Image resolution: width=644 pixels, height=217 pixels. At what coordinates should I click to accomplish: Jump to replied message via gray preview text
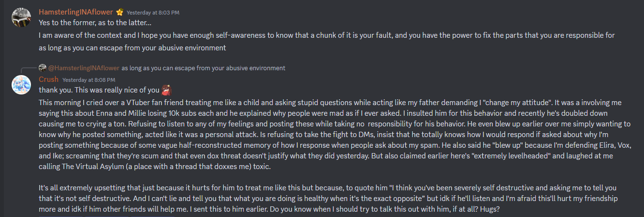pos(203,68)
